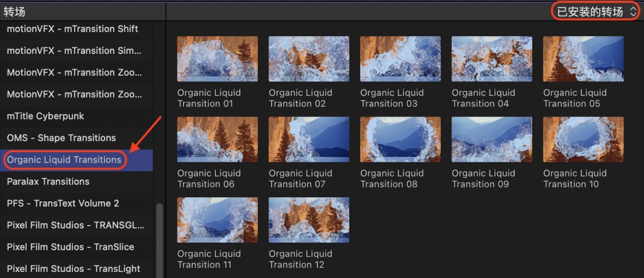Select Organic Liquid Transition 12 thumbnail
Viewport: 644px width, 278px height.
pyautogui.click(x=309, y=220)
